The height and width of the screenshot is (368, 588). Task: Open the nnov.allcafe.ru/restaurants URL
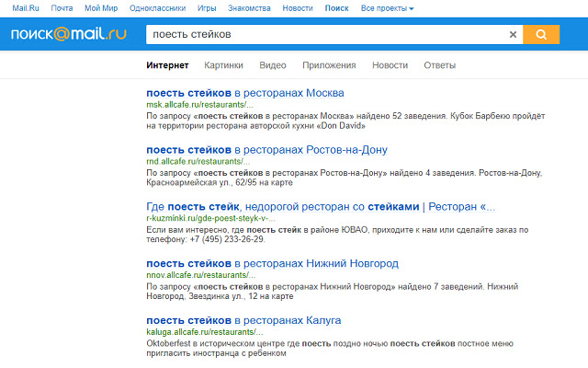coord(201,275)
